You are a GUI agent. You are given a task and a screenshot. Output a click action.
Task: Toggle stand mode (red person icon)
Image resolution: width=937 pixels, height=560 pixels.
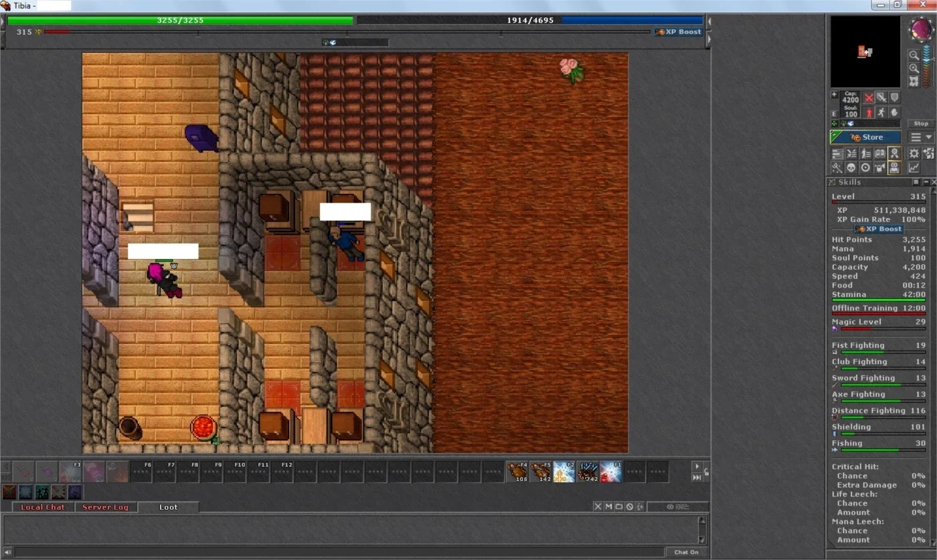pos(869,112)
